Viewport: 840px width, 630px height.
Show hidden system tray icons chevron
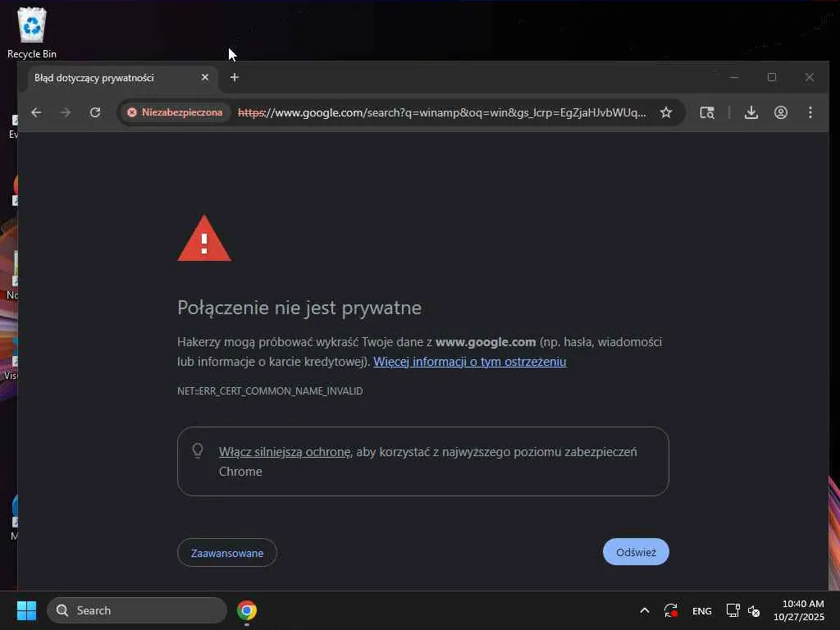(645, 610)
